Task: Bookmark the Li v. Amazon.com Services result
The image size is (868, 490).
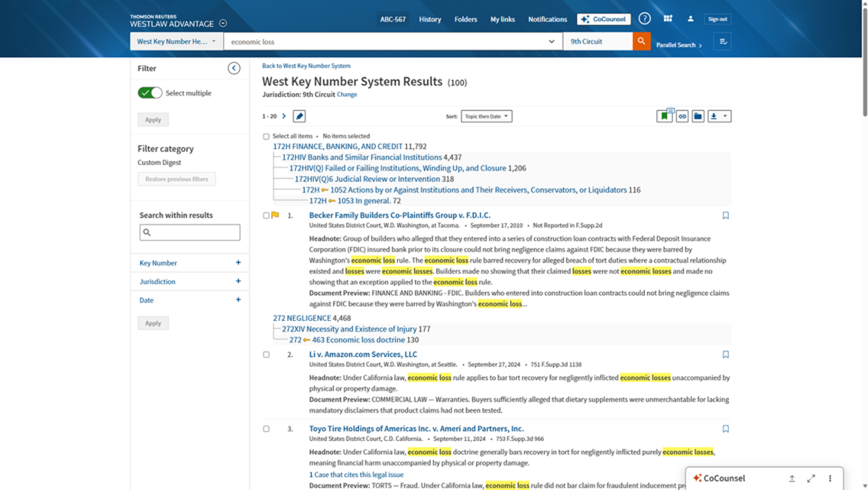Action: click(x=726, y=354)
